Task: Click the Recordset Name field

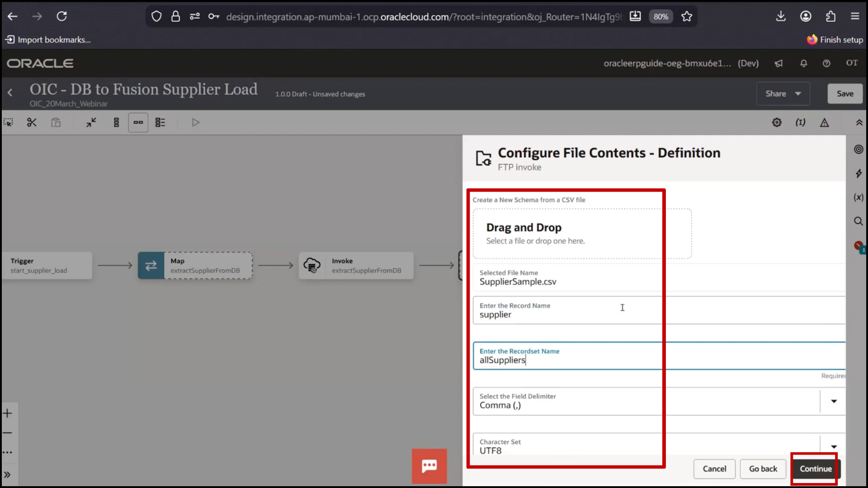Action: (659, 356)
